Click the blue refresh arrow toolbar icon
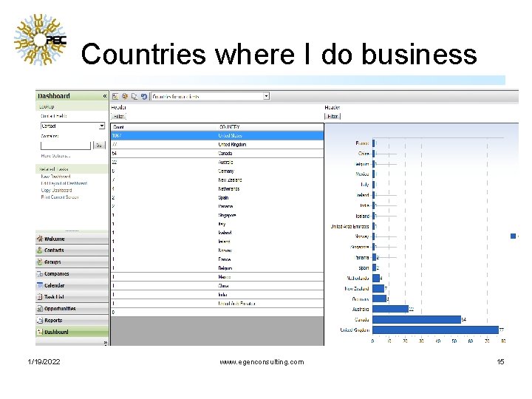Viewport: 532px width, 399px height. tap(144, 96)
